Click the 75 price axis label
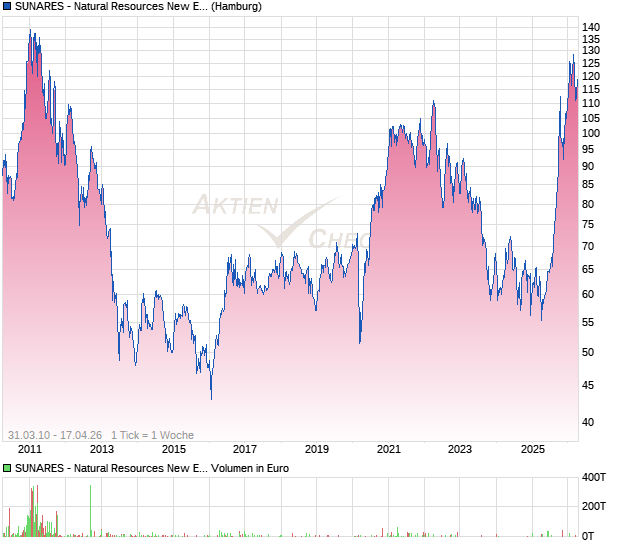Viewport: 620px width, 546px height. click(588, 225)
